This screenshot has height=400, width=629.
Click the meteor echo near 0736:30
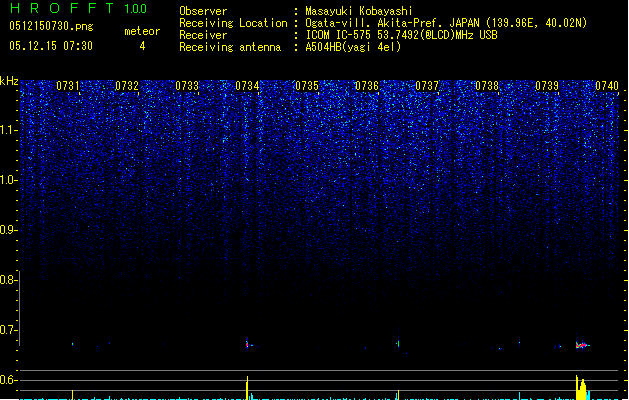398,343
